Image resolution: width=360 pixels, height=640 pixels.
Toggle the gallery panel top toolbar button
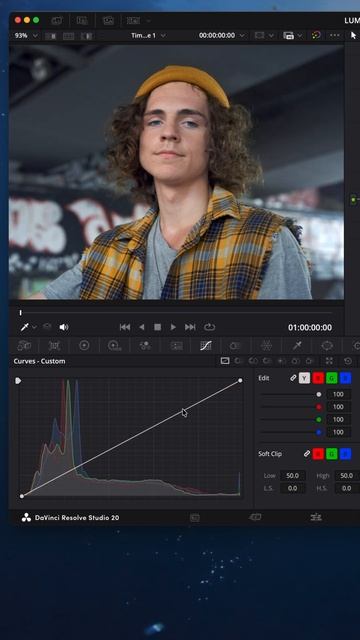click(56, 20)
